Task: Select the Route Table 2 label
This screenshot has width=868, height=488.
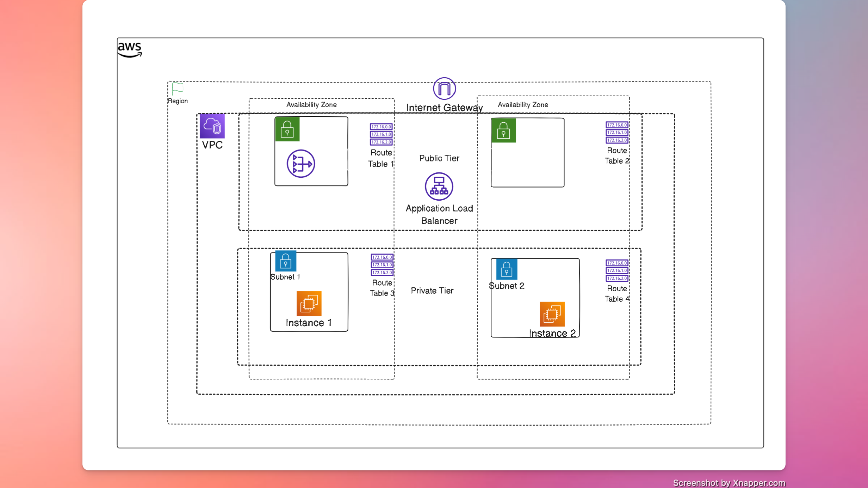Action: click(x=617, y=156)
